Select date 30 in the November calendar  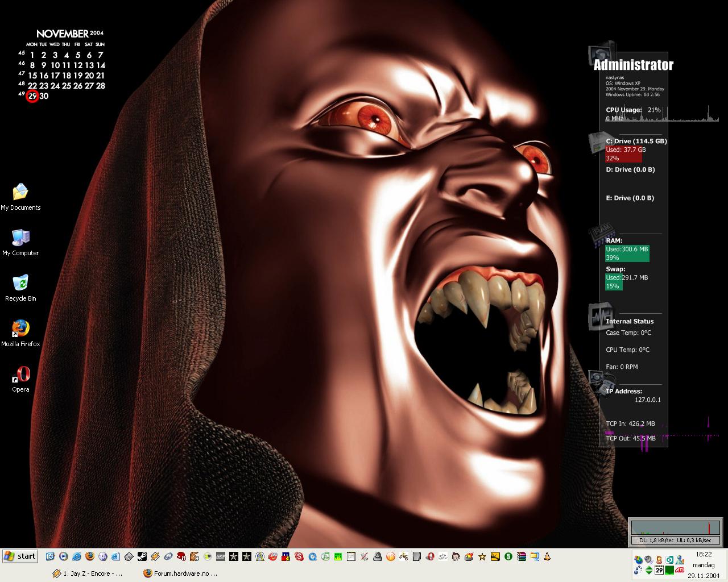click(44, 96)
